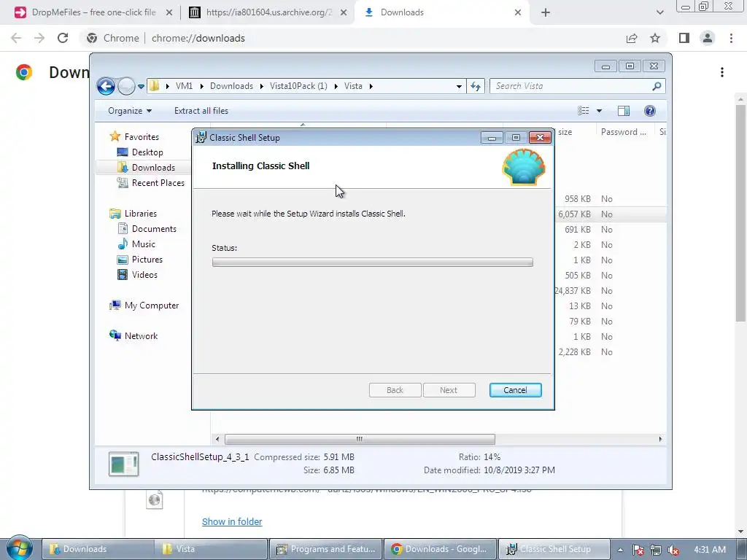Select Vista breadcrumb segment
Image resolution: width=747 pixels, height=560 pixels.
(x=353, y=86)
